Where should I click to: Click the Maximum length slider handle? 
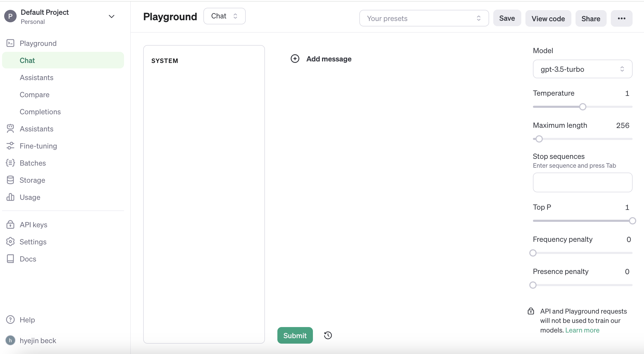tap(539, 139)
